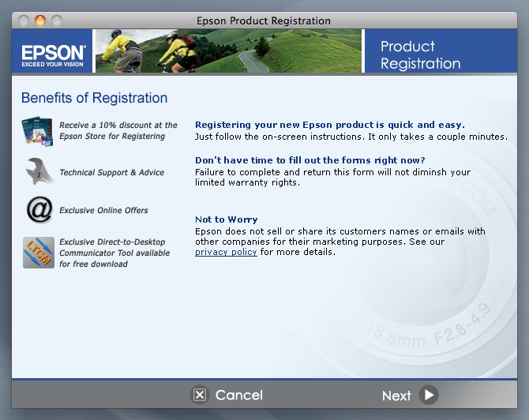Click the 10% discount benefit text
The height and width of the screenshot is (420, 529).
tap(118, 130)
